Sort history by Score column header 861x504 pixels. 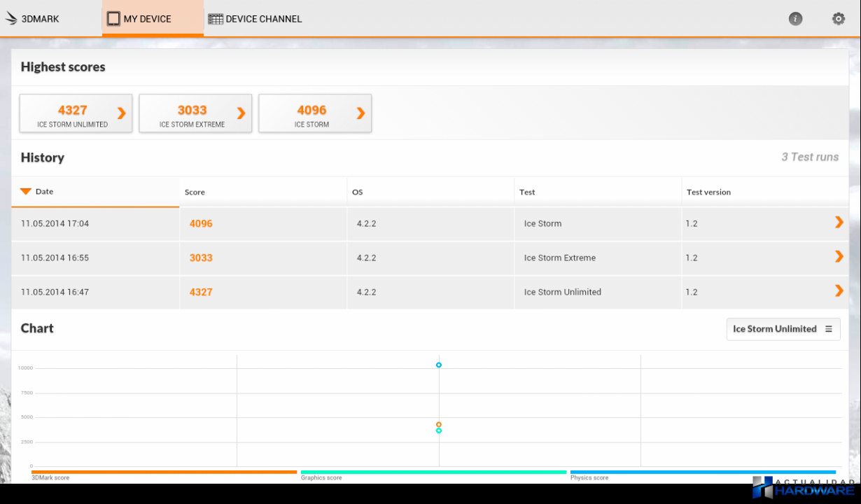point(195,192)
